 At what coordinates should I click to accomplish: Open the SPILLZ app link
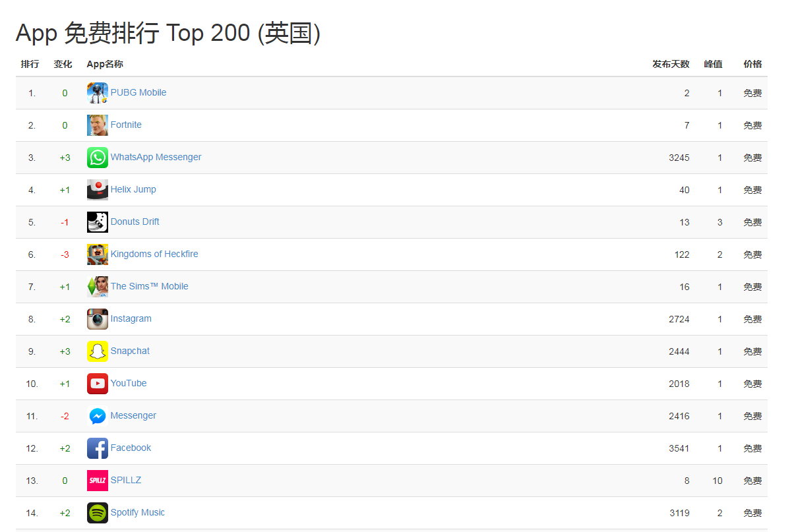126,480
